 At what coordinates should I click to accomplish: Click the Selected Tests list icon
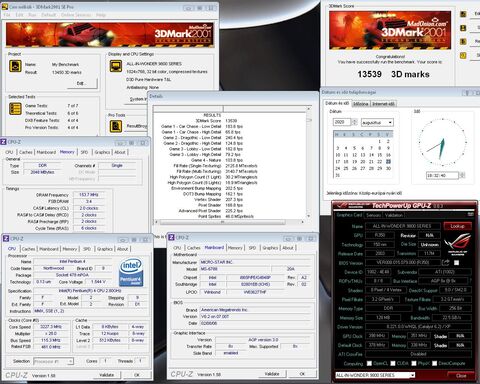15,109
